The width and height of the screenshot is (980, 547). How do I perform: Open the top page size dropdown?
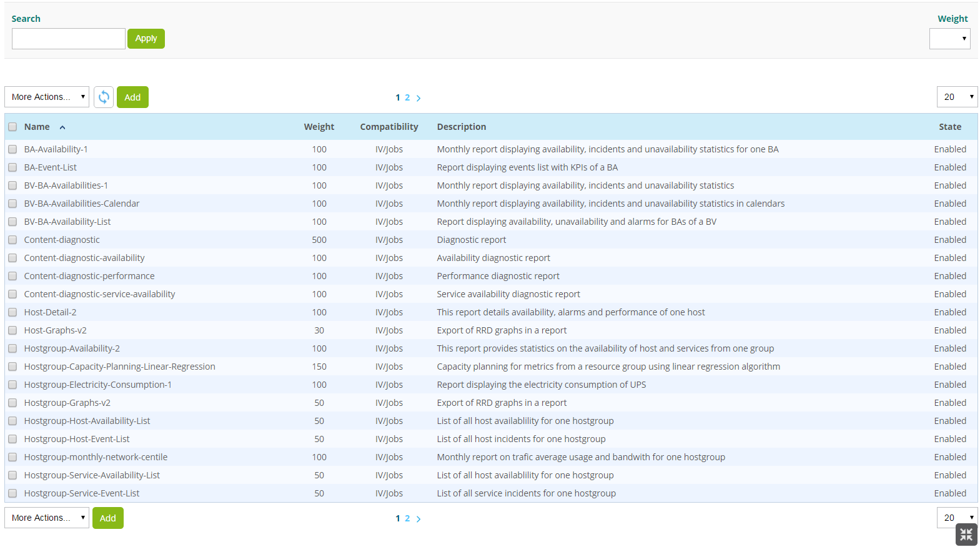pos(956,97)
